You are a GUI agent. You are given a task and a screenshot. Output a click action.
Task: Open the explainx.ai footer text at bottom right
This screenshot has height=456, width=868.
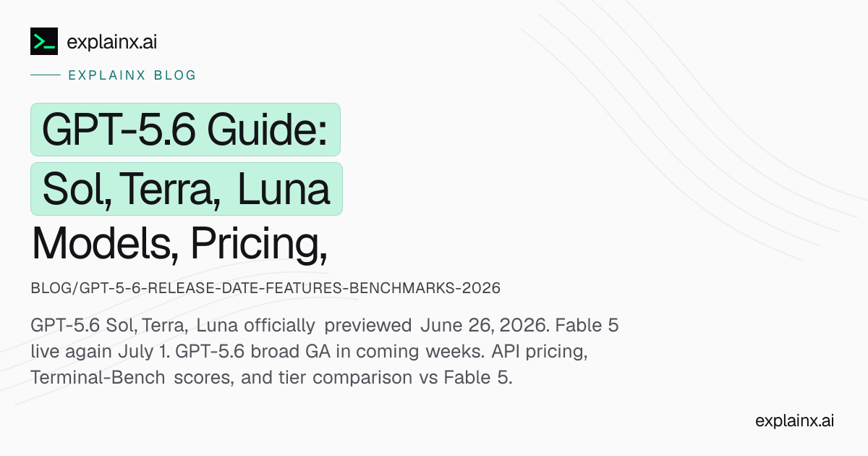794,421
